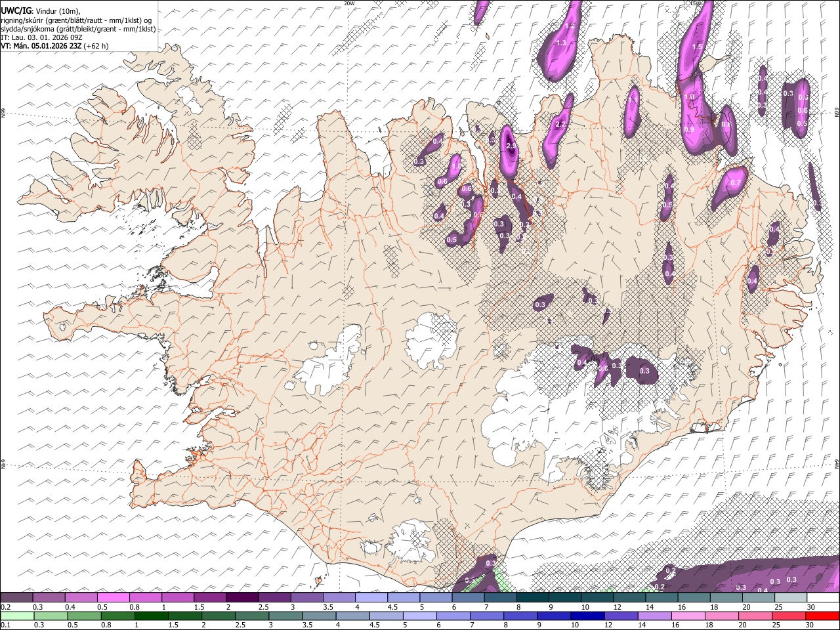Viewport: 840px width, 630px height.
Task: Click the 'VT: Mán. 05.01.2026 23Z (+62 h)' line
Action: coord(55,46)
